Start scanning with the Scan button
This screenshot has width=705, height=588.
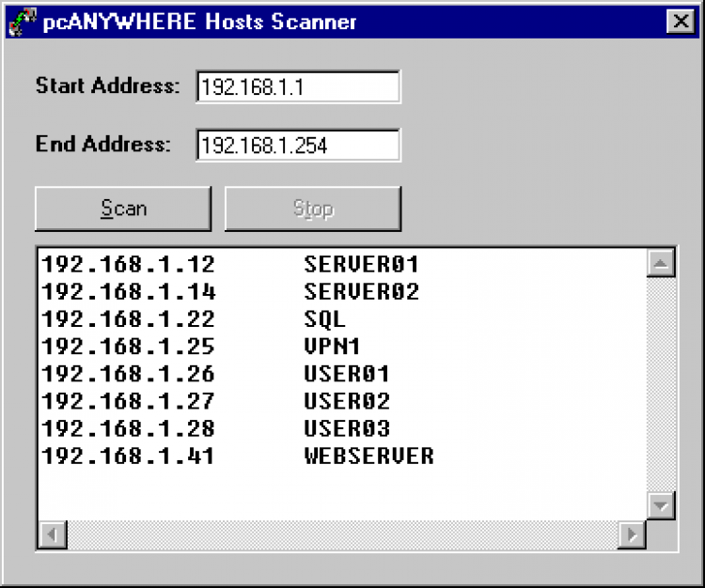pyautogui.click(x=123, y=209)
